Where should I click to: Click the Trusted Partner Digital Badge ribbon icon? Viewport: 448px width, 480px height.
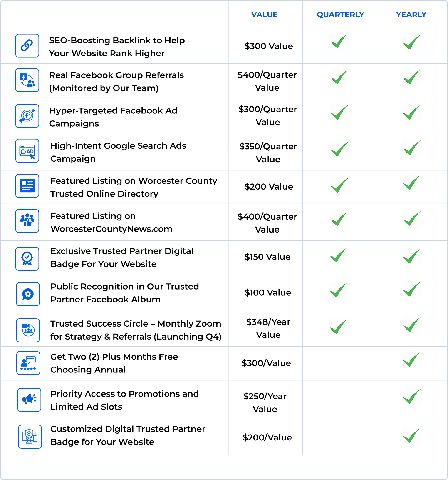[x=27, y=259]
